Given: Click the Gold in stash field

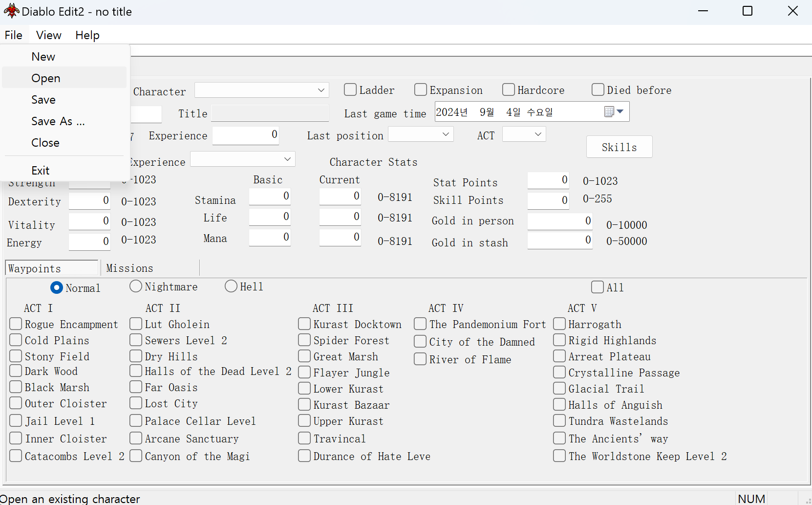Looking at the screenshot, I should pyautogui.click(x=560, y=241).
